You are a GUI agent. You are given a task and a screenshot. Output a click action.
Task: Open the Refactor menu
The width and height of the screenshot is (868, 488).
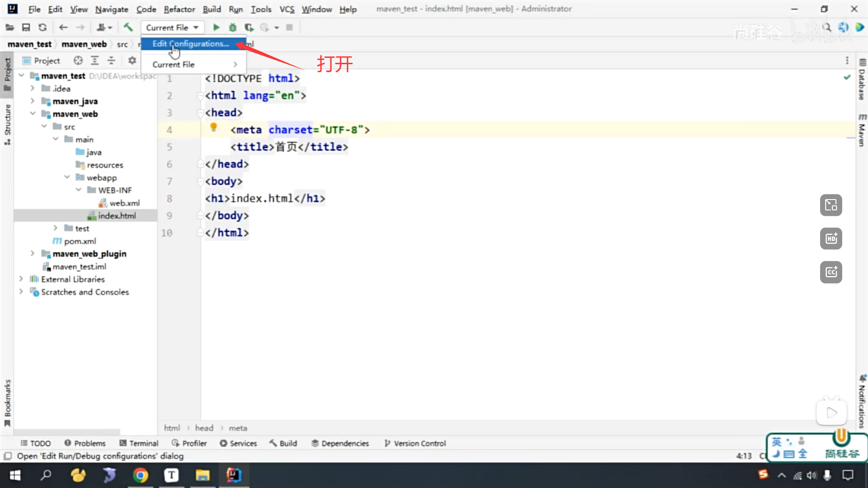click(179, 9)
